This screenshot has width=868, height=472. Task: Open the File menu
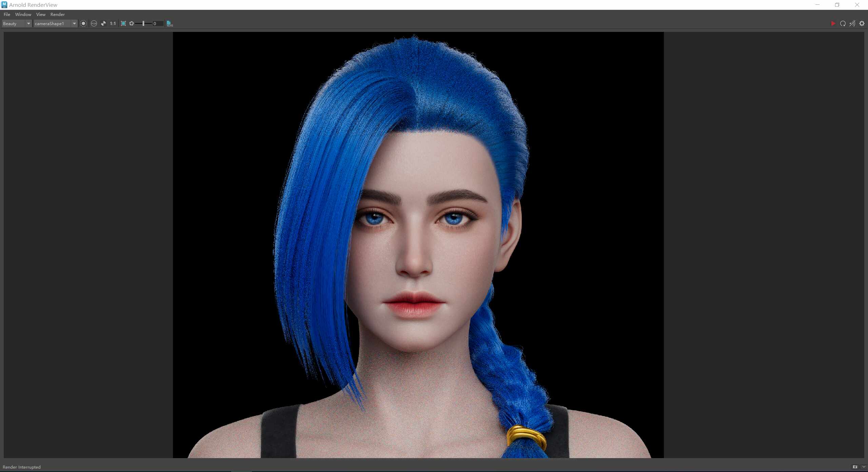point(7,15)
